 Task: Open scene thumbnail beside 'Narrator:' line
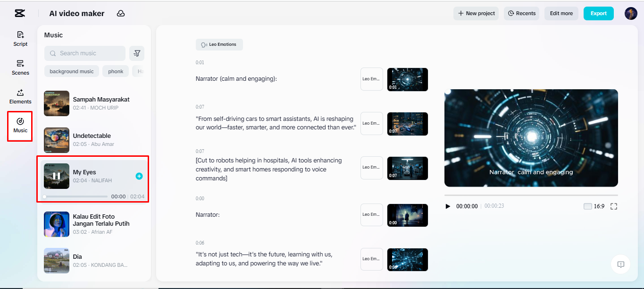(x=408, y=215)
